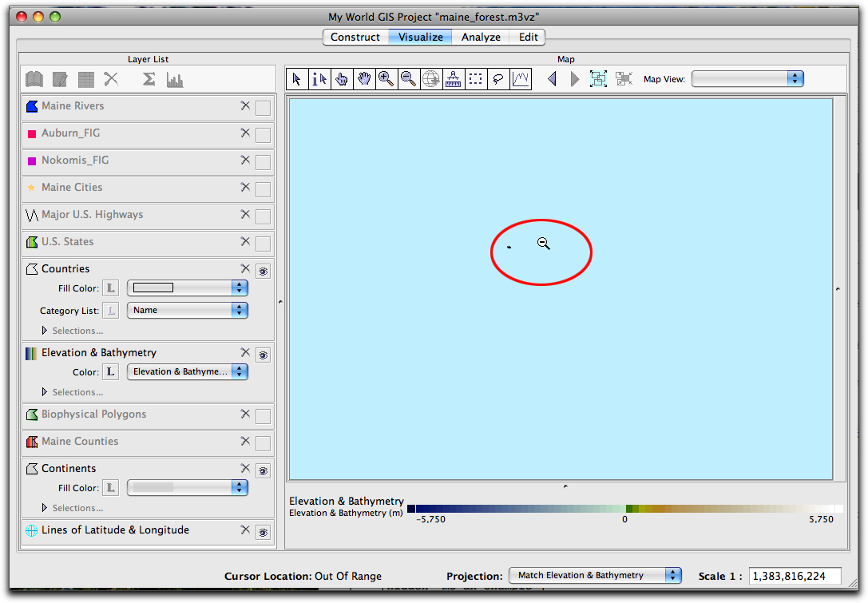
Task: Select the hand pan tool
Action: click(x=342, y=79)
